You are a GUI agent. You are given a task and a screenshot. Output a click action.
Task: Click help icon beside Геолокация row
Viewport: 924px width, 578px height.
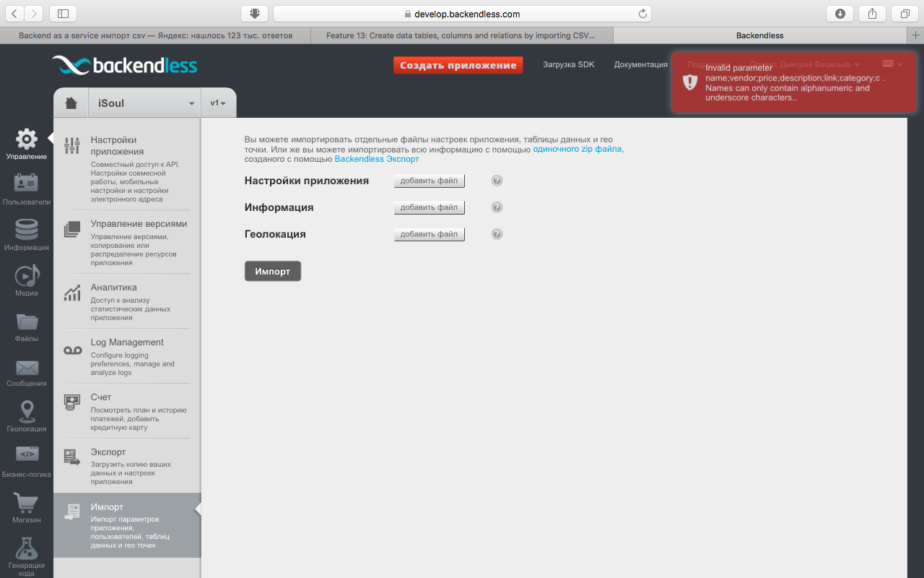click(497, 234)
